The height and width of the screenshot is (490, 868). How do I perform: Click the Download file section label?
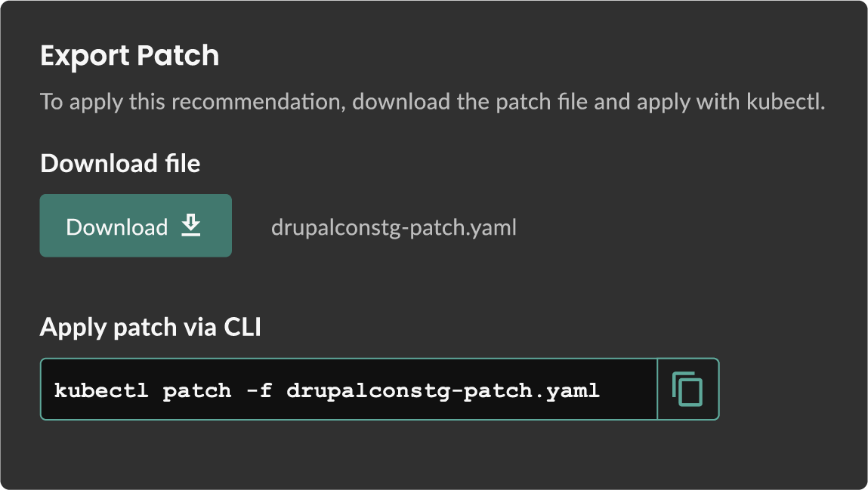(120, 163)
